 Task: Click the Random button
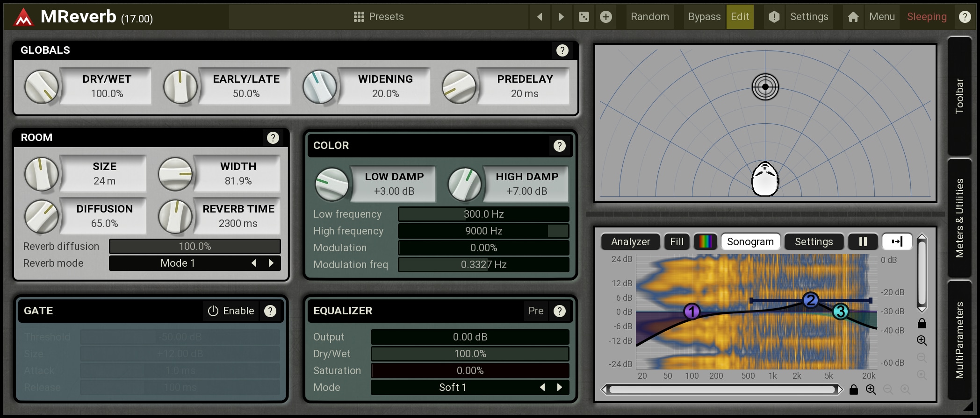coord(649,17)
